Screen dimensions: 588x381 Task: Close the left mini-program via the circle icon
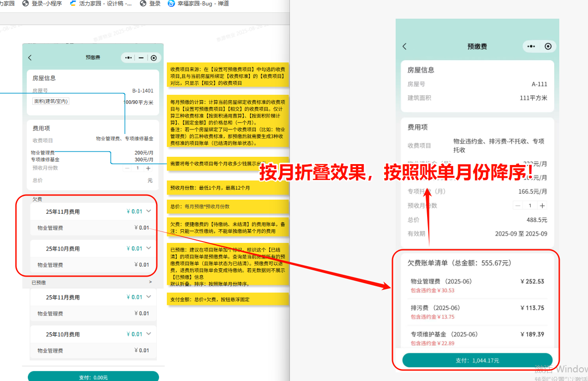click(154, 57)
